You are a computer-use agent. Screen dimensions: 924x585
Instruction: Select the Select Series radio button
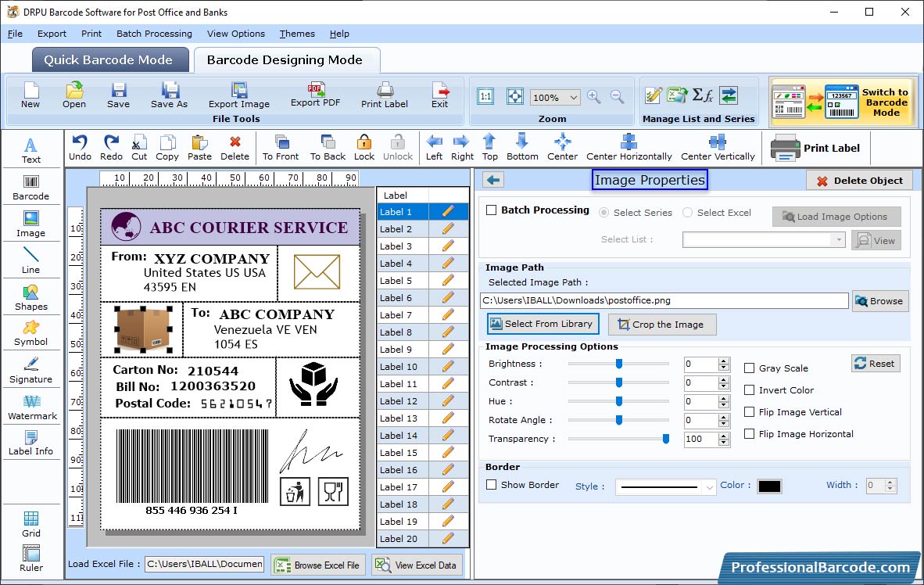pyautogui.click(x=604, y=212)
